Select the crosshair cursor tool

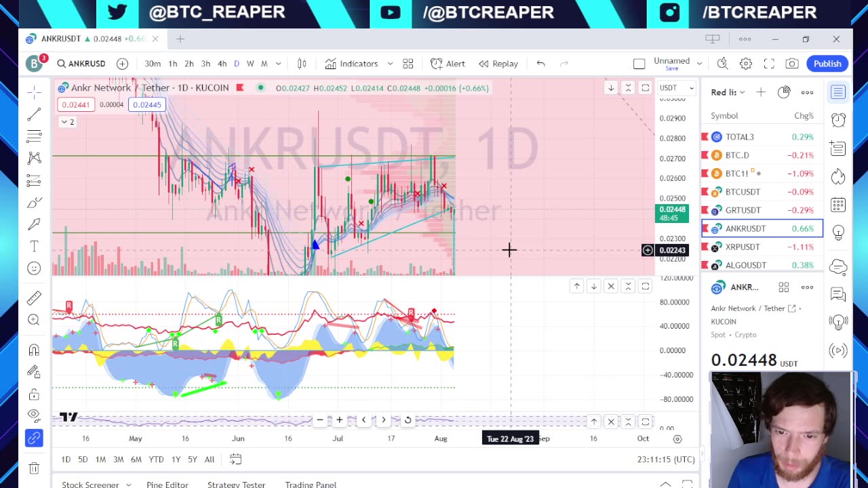(x=34, y=91)
